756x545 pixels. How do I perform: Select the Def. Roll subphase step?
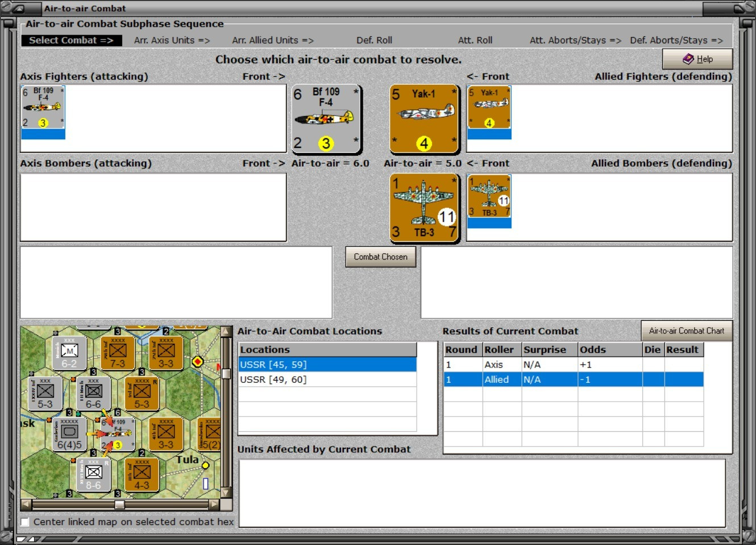click(374, 40)
